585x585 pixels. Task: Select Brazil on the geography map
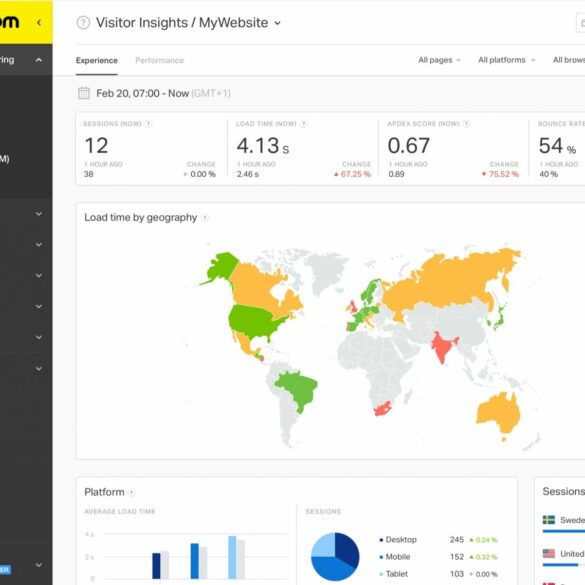pyautogui.click(x=298, y=390)
